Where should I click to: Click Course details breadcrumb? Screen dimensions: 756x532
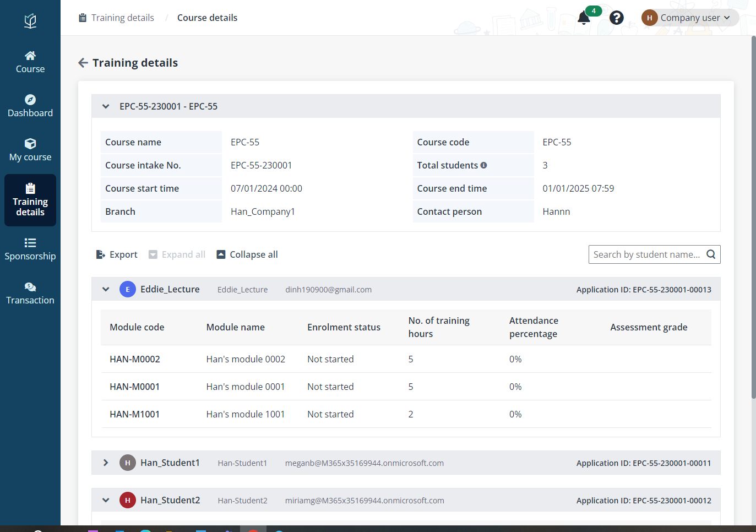click(x=207, y=18)
